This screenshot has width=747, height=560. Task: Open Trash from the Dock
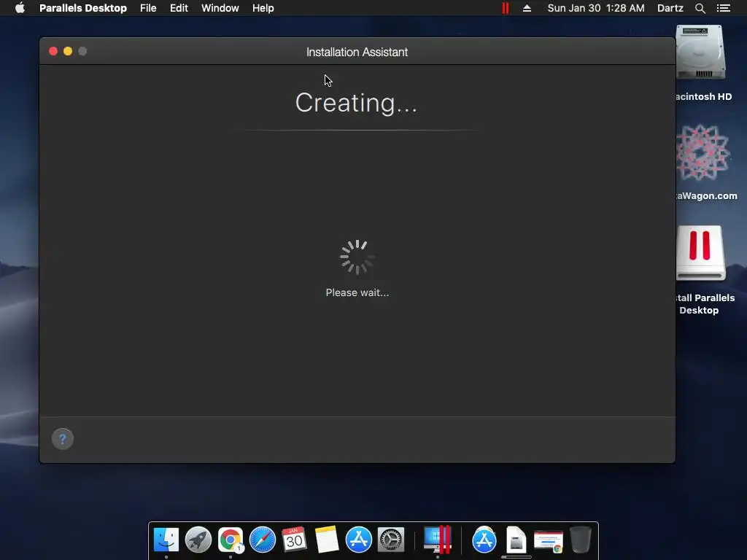pos(580,540)
